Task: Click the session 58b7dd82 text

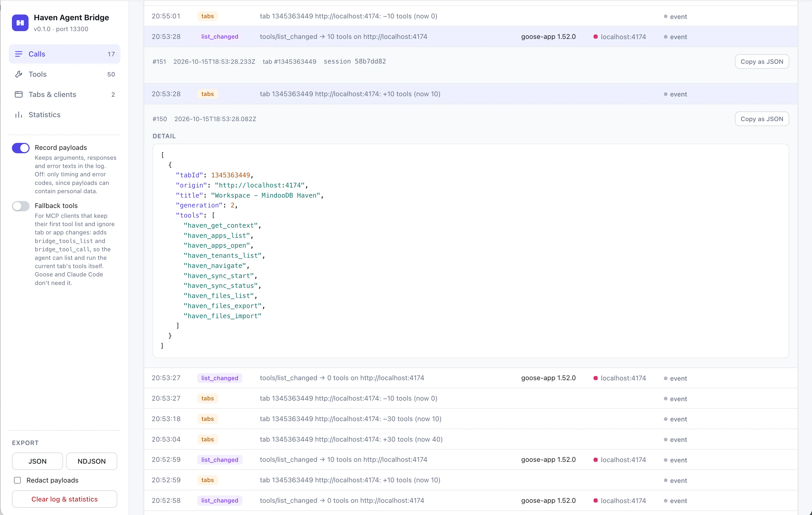Action: (x=355, y=61)
